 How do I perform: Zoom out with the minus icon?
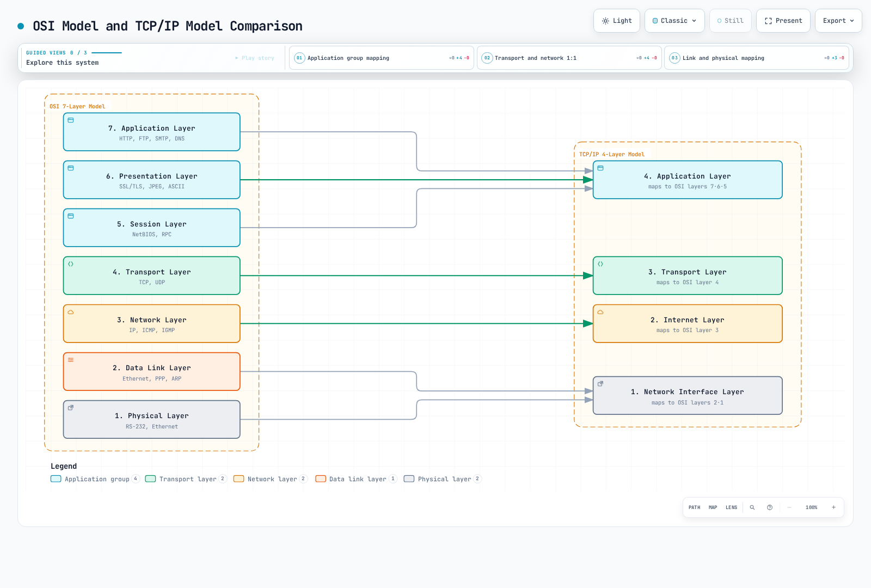click(x=789, y=507)
